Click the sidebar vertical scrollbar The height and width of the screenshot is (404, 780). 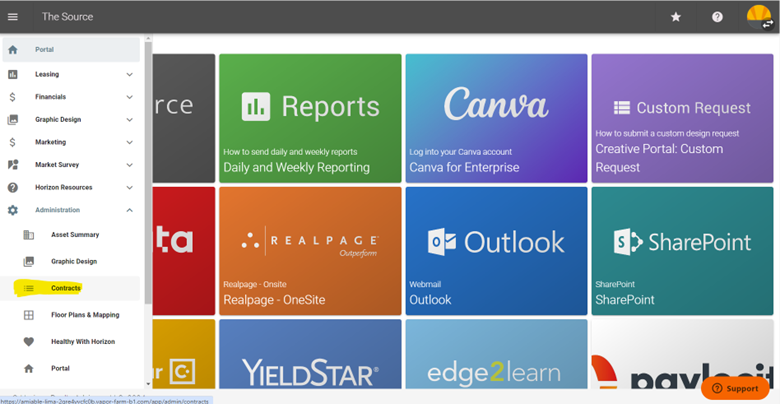click(x=148, y=172)
